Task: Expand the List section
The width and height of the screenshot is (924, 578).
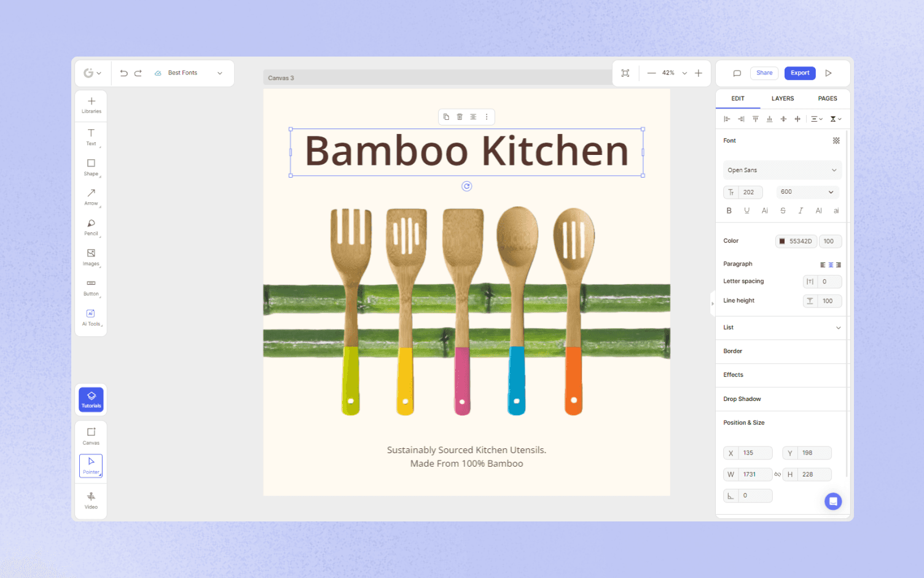Action: click(781, 328)
